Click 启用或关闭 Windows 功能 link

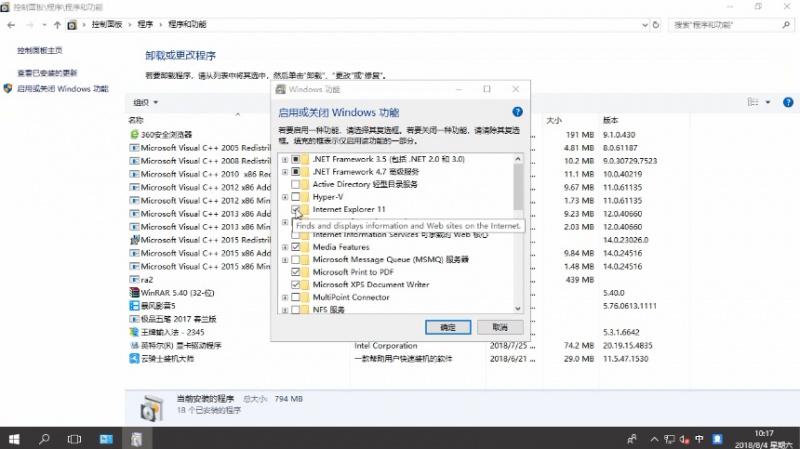[x=63, y=89]
